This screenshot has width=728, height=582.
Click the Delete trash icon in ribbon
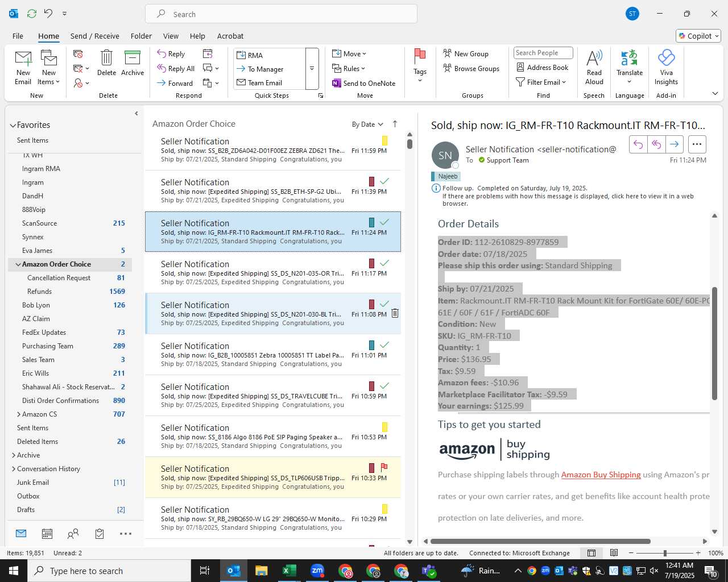(106, 58)
